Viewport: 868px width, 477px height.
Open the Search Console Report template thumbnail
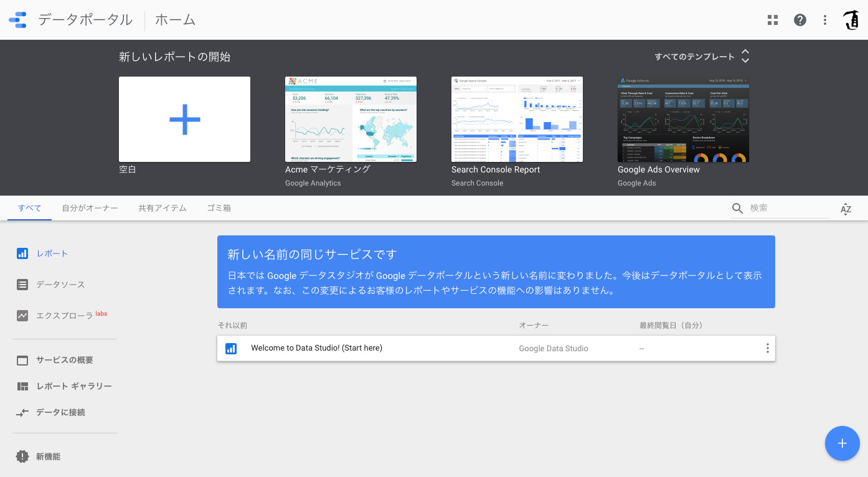[x=517, y=119]
